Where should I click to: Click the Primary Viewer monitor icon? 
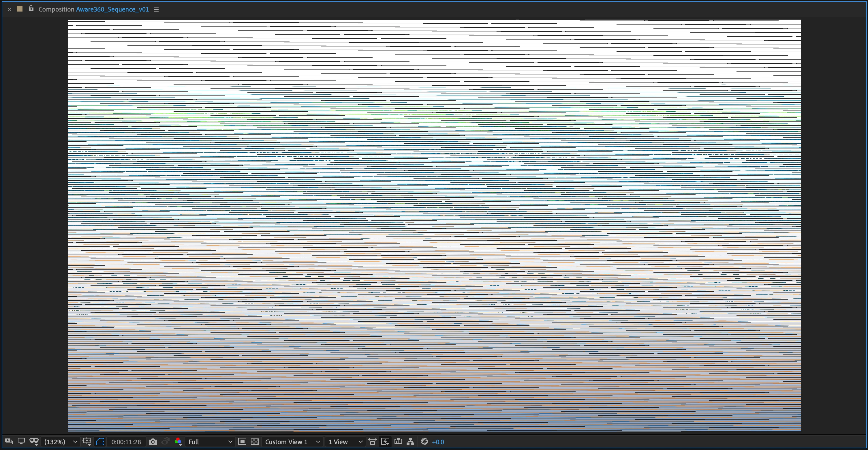[21, 442]
